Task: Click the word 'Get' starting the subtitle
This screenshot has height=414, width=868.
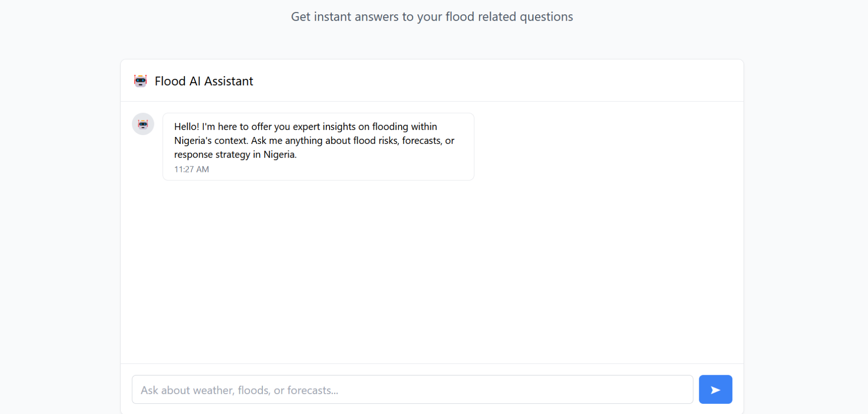Action: (301, 17)
